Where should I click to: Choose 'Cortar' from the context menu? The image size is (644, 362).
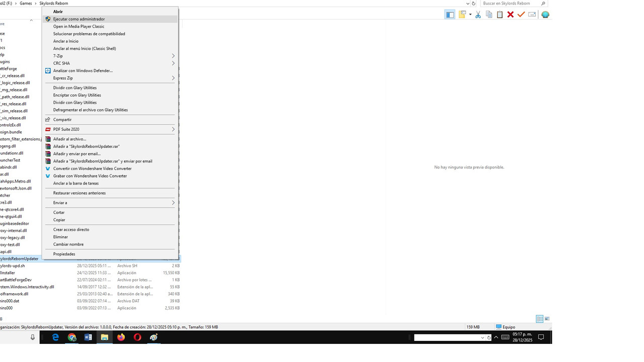point(110,213)
